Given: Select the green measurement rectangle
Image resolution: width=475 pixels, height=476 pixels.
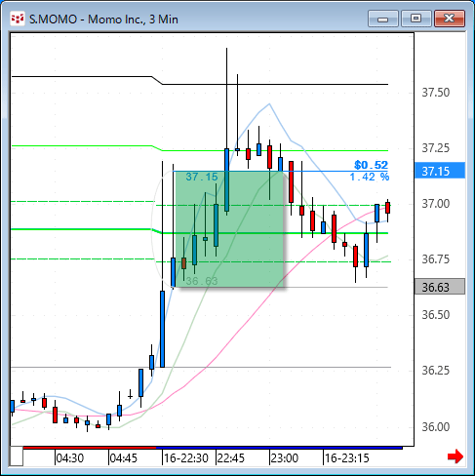Looking at the screenshot, I should [230, 229].
